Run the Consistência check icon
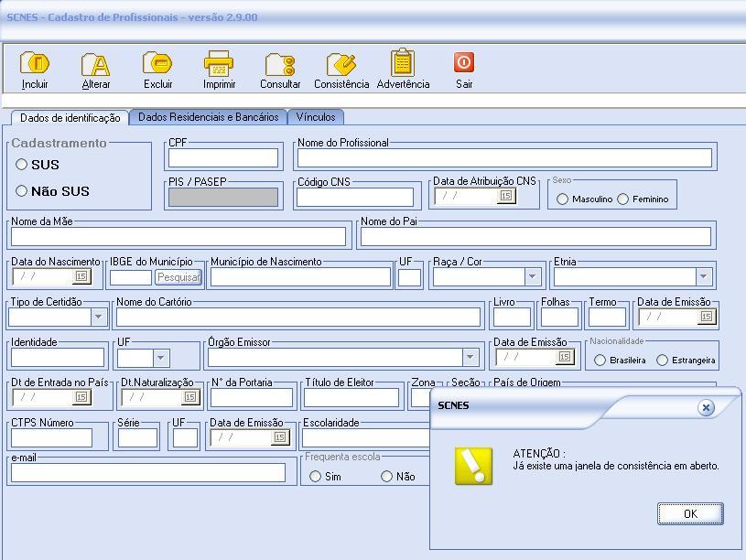 (x=341, y=64)
